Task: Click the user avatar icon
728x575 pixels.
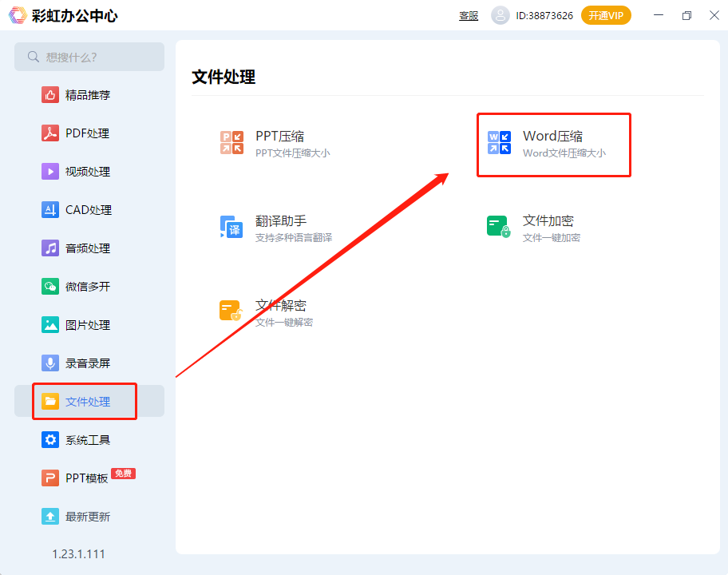Action: click(x=500, y=15)
